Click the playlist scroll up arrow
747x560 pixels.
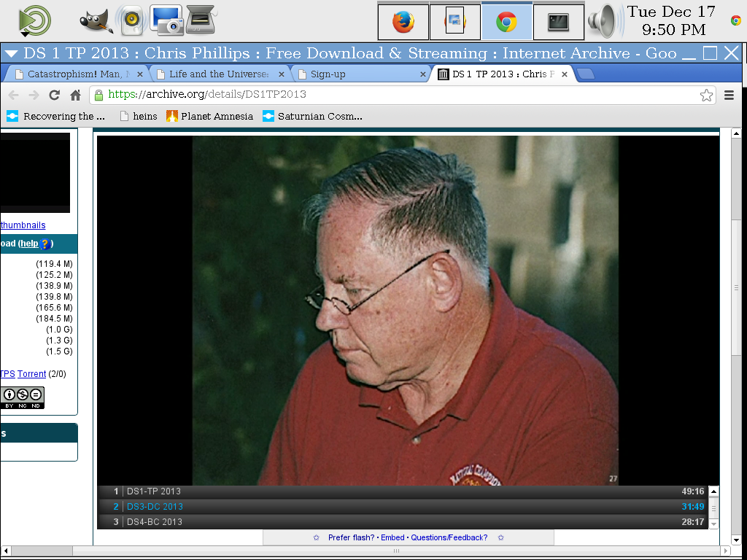coord(713,491)
